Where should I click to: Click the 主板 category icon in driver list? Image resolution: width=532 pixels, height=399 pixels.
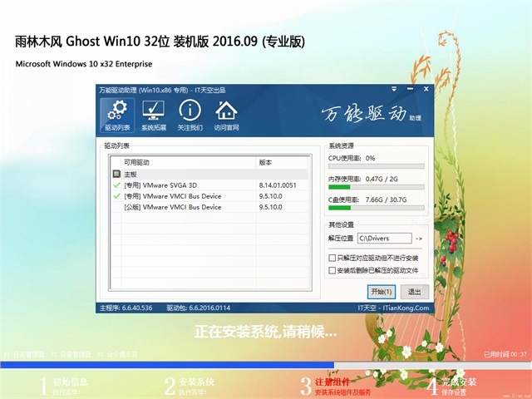116,175
